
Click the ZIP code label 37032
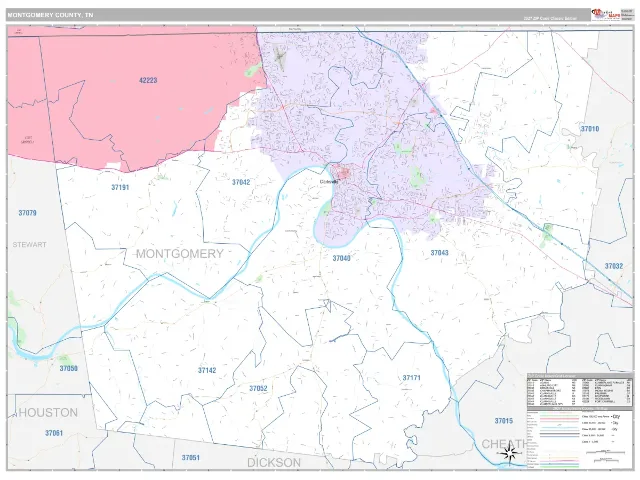pos(613,266)
